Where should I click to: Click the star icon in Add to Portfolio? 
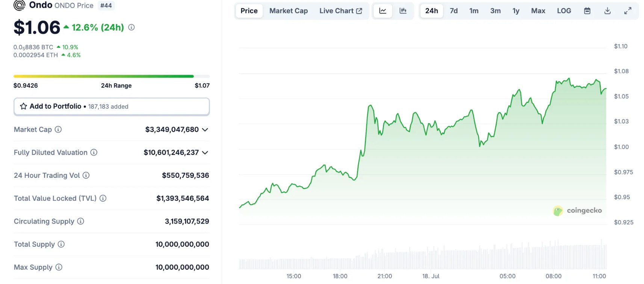click(23, 106)
